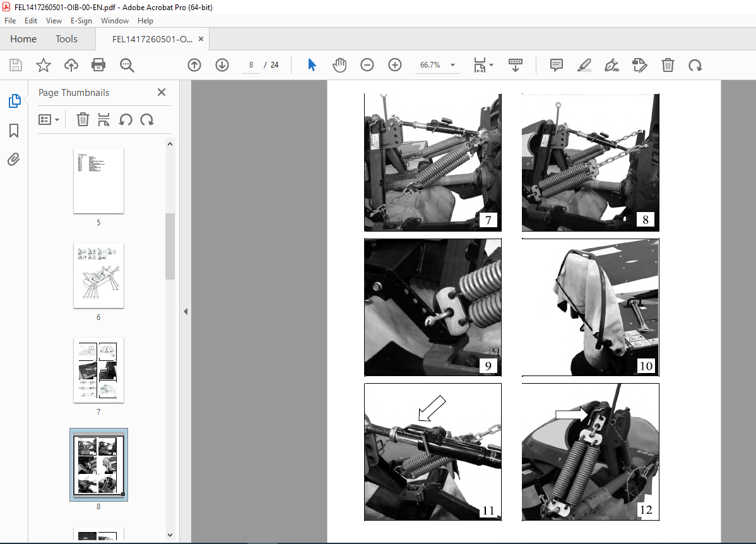Open the stamp tool in toolbar
The image size is (756, 544).
pyautogui.click(x=640, y=65)
